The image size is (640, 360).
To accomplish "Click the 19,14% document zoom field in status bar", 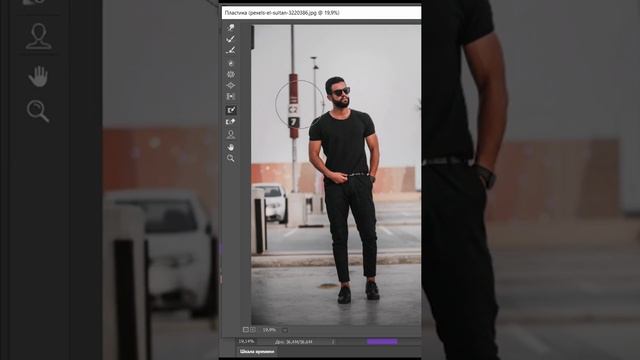I will pos(247,341).
